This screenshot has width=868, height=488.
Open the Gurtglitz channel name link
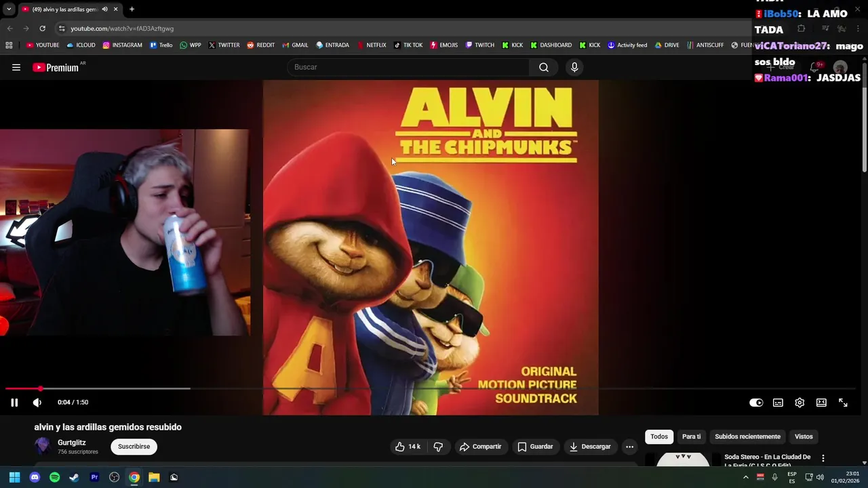click(72, 443)
